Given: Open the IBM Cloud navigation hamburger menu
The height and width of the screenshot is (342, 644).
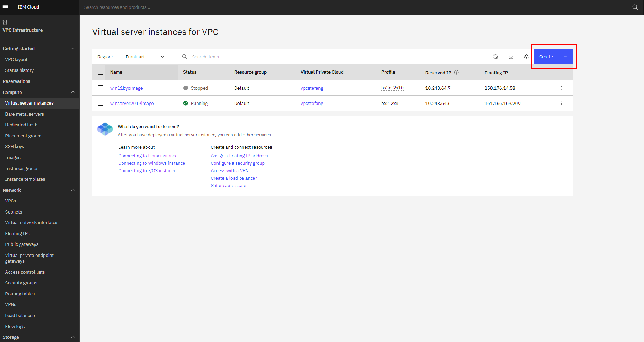Looking at the screenshot, I should (5, 7).
